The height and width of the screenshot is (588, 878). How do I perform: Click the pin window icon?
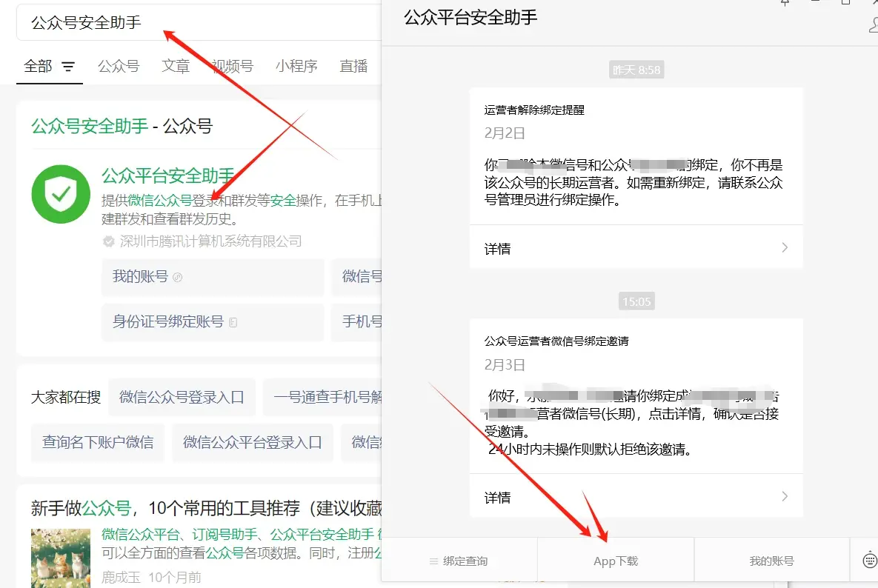click(785, 3)
